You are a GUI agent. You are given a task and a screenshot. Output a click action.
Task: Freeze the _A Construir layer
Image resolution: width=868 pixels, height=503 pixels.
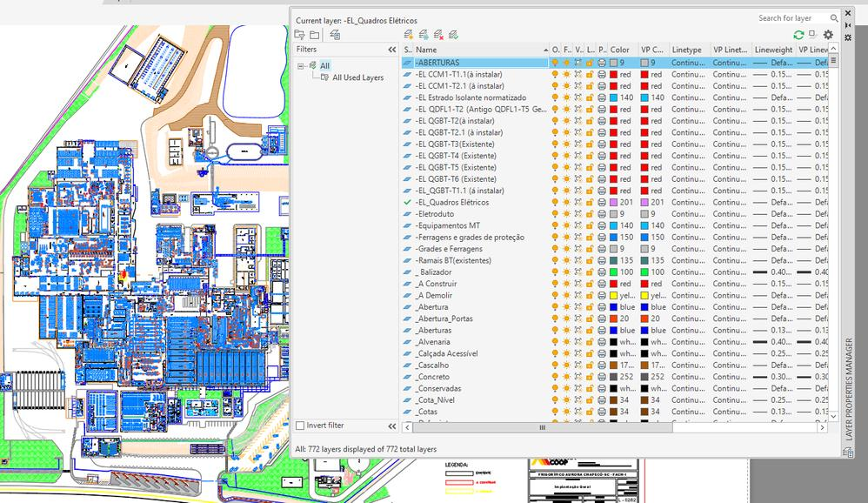tap(567, 284)
